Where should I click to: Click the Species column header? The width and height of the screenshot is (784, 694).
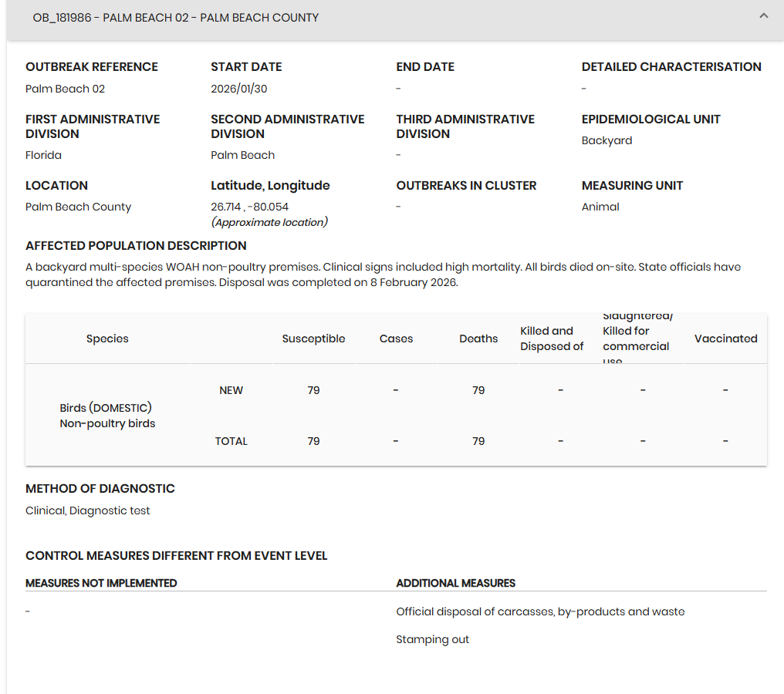[107, 339]
